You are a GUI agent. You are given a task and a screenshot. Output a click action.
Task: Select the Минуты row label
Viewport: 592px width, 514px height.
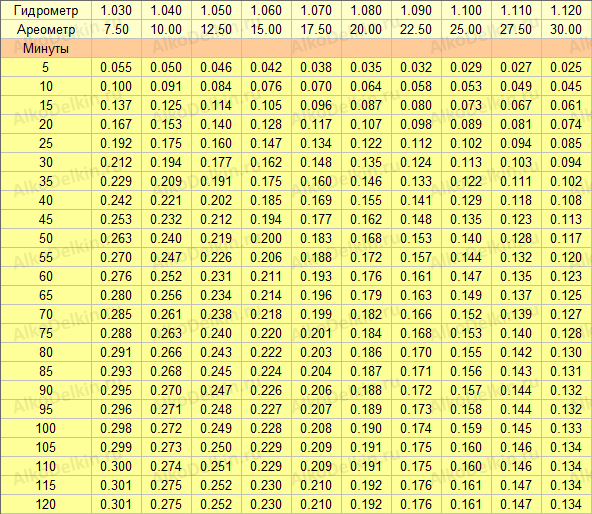click(46, 48)
